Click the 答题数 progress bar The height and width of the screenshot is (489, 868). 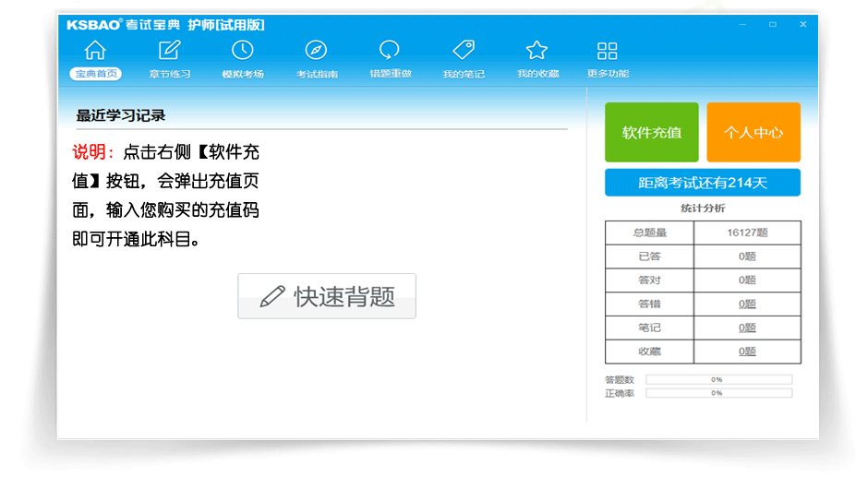point(718,379)
